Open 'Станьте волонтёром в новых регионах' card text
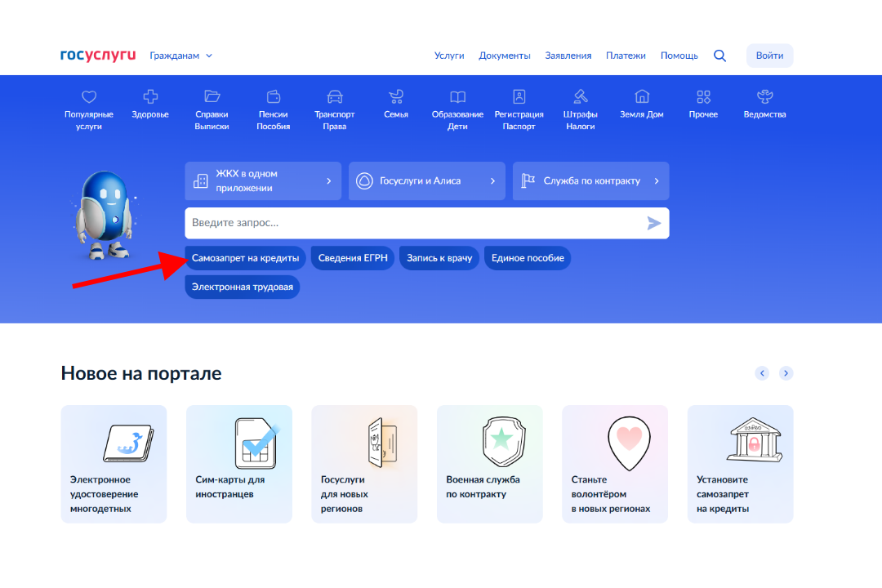882x588 pixels. click(611, 494)
